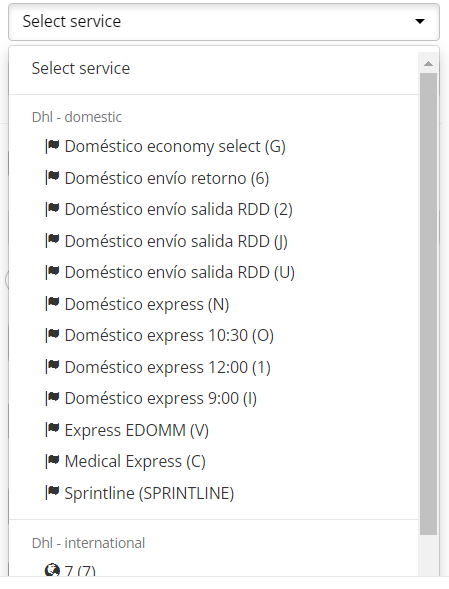This screenshot has height=589, width=449.
Task: Click the Select service combo box field
Action: coord(224,22)
